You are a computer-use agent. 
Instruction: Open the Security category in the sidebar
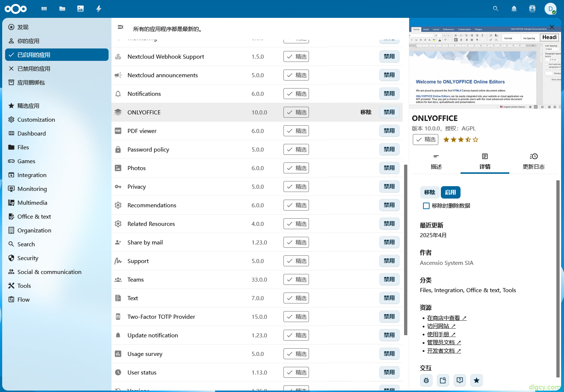(x=57, y=258)
